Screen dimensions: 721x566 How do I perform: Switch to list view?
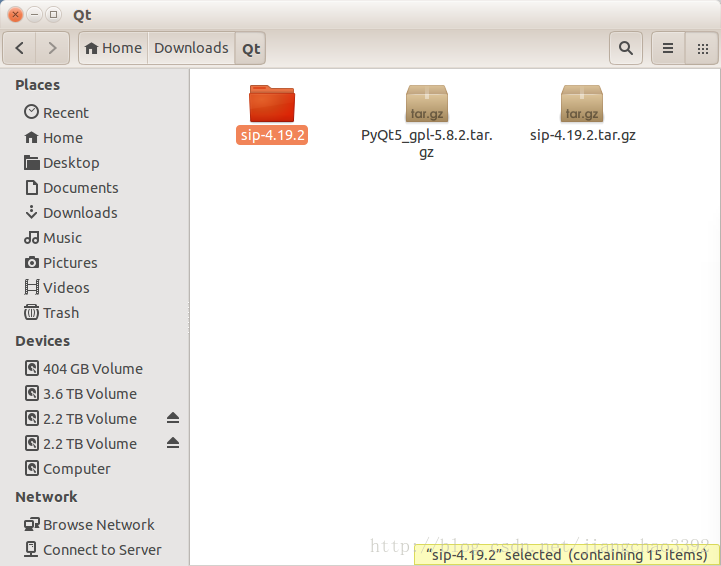pos(668,48)
